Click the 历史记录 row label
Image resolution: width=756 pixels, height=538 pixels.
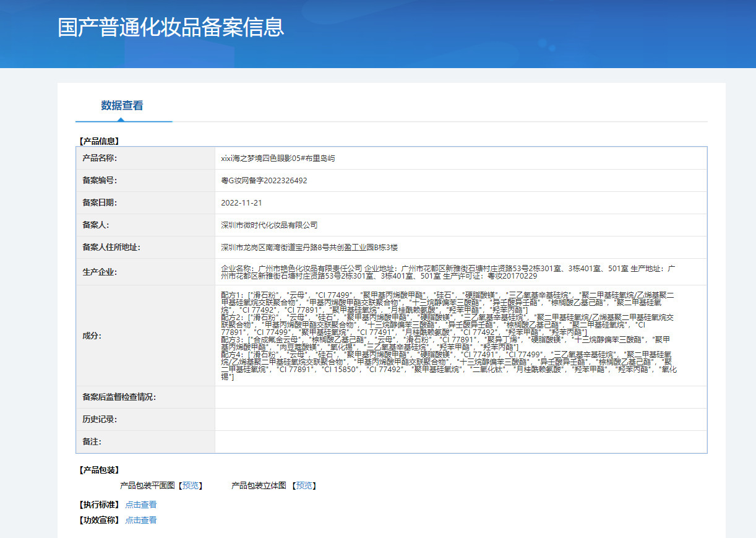click(x=100, y=419)
